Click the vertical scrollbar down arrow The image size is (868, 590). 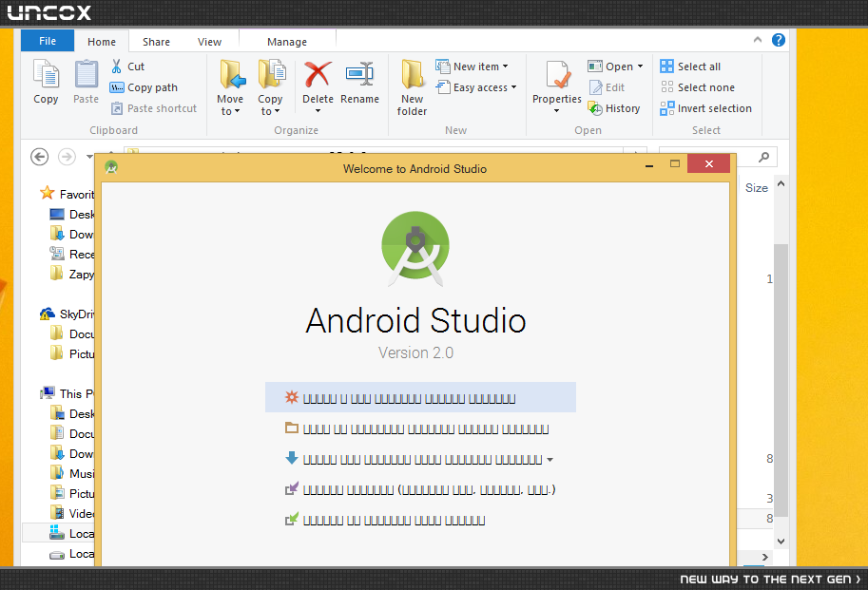[x=781, y=542]
